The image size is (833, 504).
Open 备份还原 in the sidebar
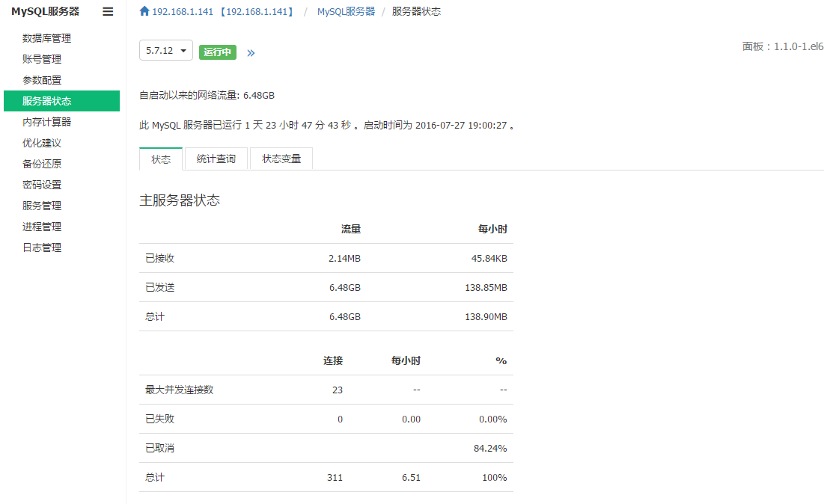point(42,164)
